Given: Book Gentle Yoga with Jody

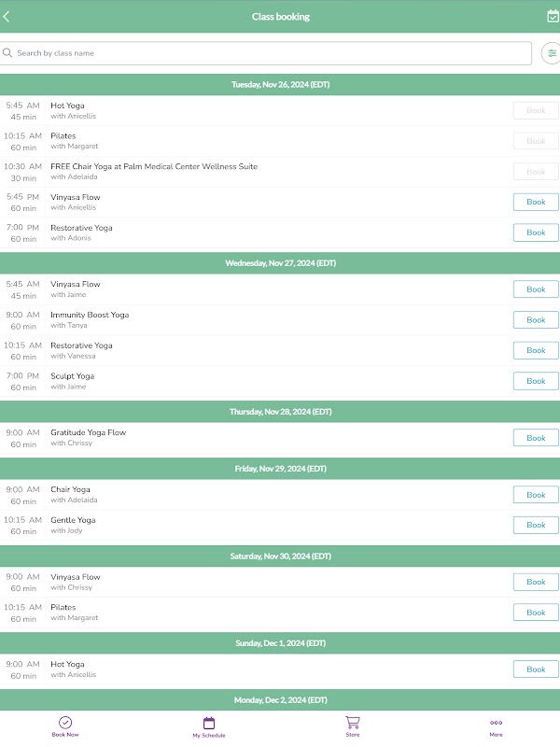Looking at the screenshot, I should click(x=536, y=525).
